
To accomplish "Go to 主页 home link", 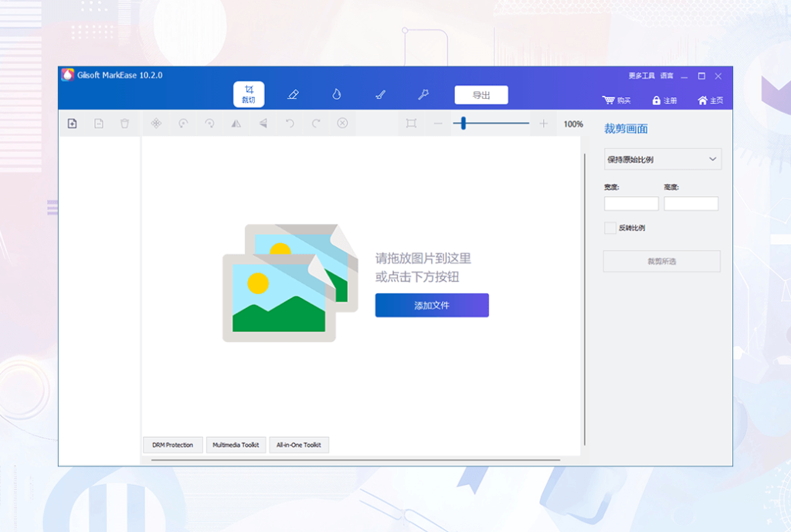I will coord(711,100).
